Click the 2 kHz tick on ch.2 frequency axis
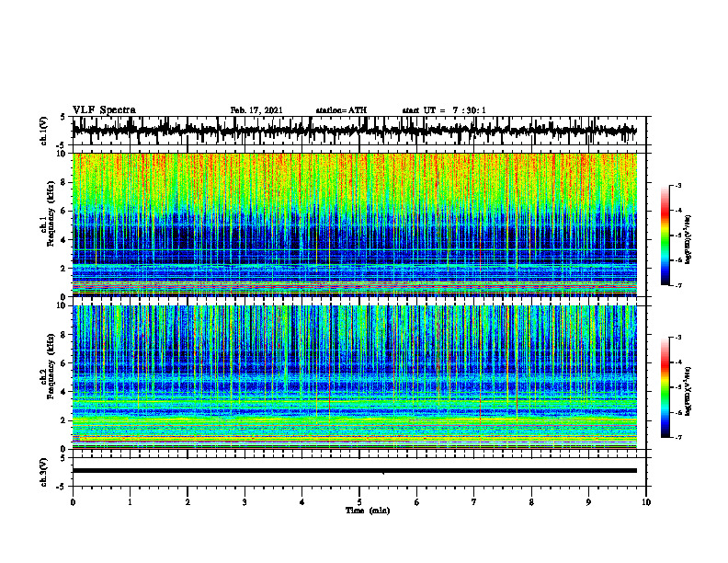728x563 pixels. 63,420
